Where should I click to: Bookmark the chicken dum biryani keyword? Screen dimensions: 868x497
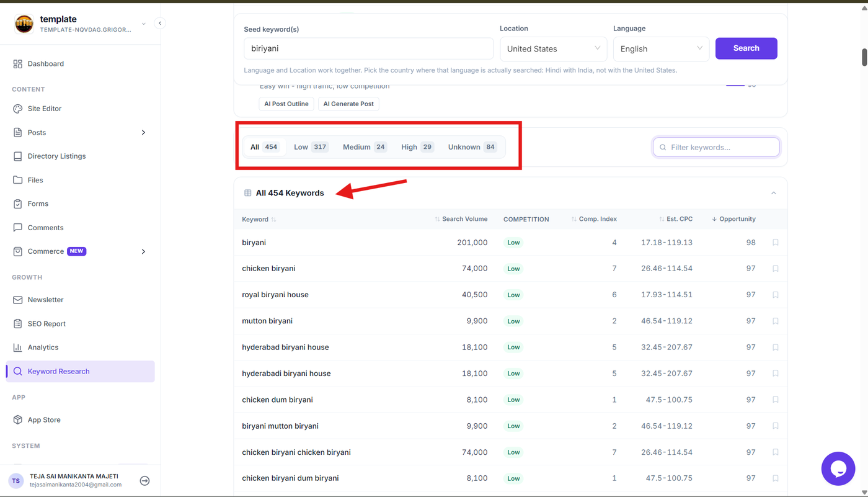click(775, 400)
